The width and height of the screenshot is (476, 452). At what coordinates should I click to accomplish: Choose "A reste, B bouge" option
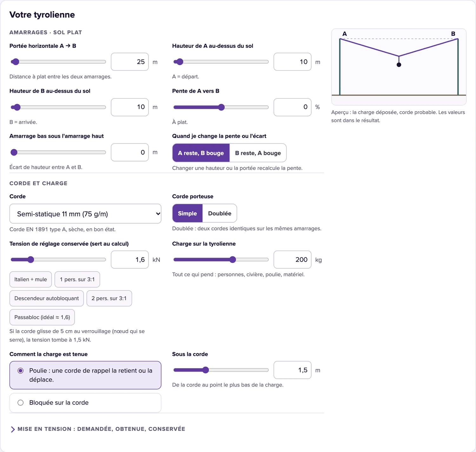(201, 153)
